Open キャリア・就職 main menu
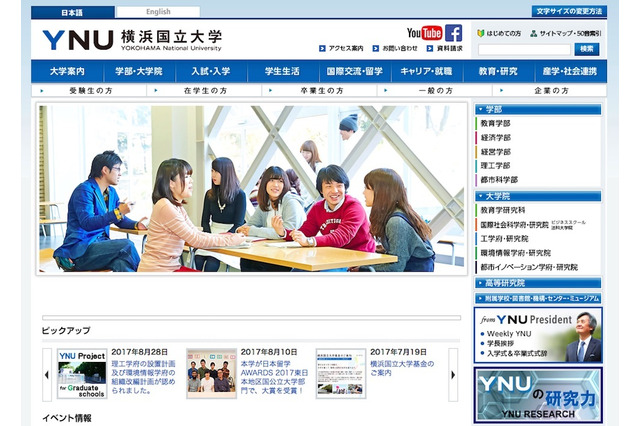 pyautogui.click(x=427, y=71)
